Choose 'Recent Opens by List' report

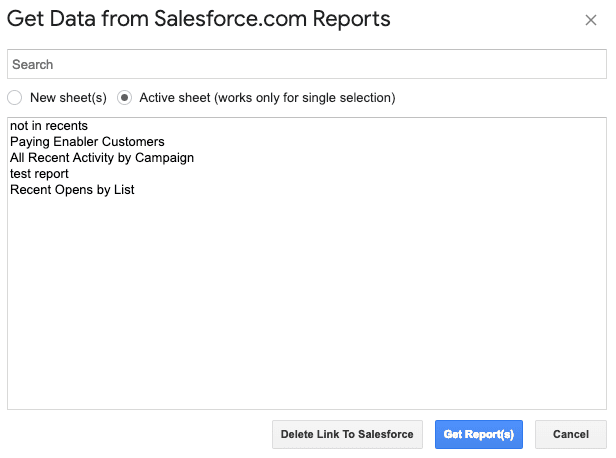[307, 190]
